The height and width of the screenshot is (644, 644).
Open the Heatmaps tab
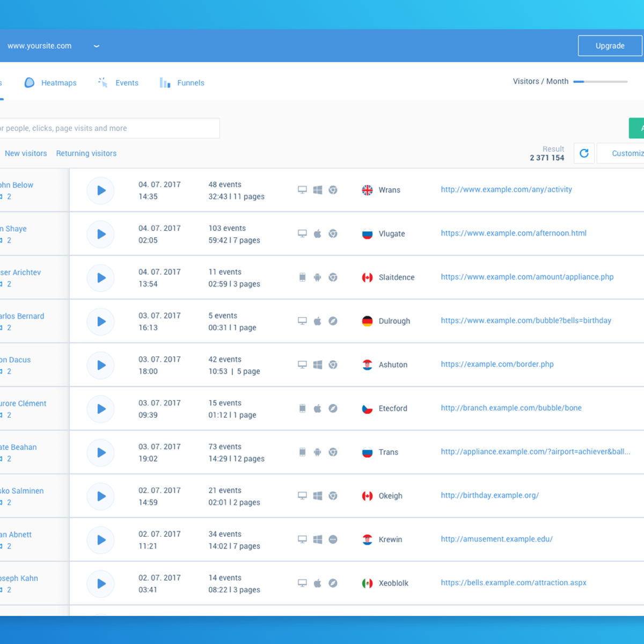(x=51, y=83)
